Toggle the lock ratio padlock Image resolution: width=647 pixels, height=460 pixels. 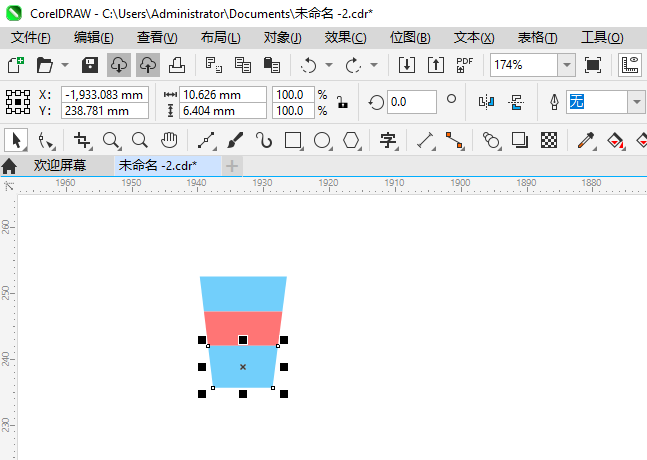pos(342,102)
